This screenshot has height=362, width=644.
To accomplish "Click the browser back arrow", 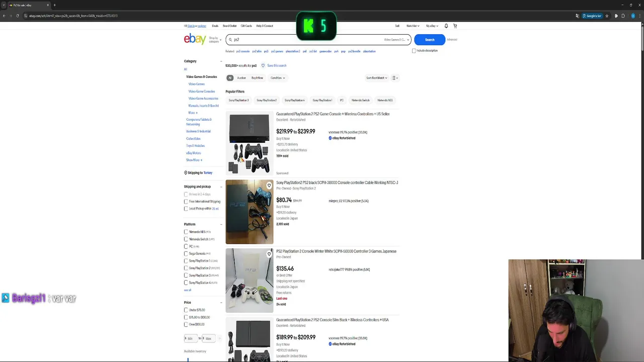I will click(x=4, y=16).
